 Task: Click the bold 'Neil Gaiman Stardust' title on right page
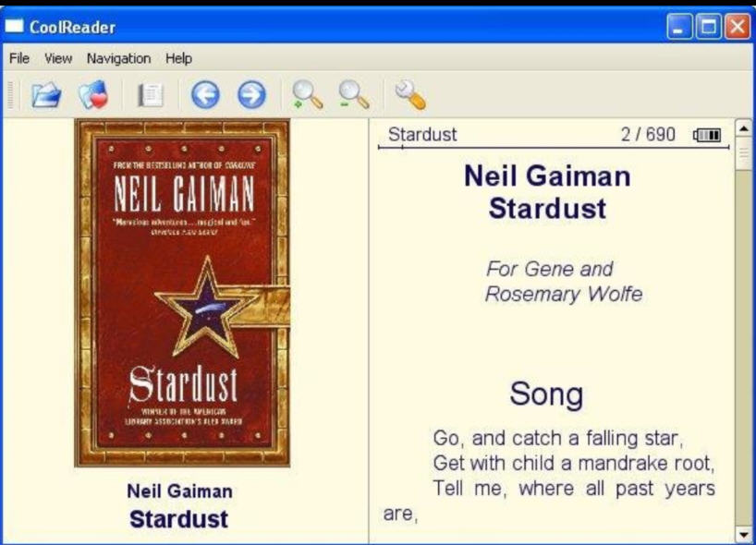pyautogui.click(x=547, y=192)
